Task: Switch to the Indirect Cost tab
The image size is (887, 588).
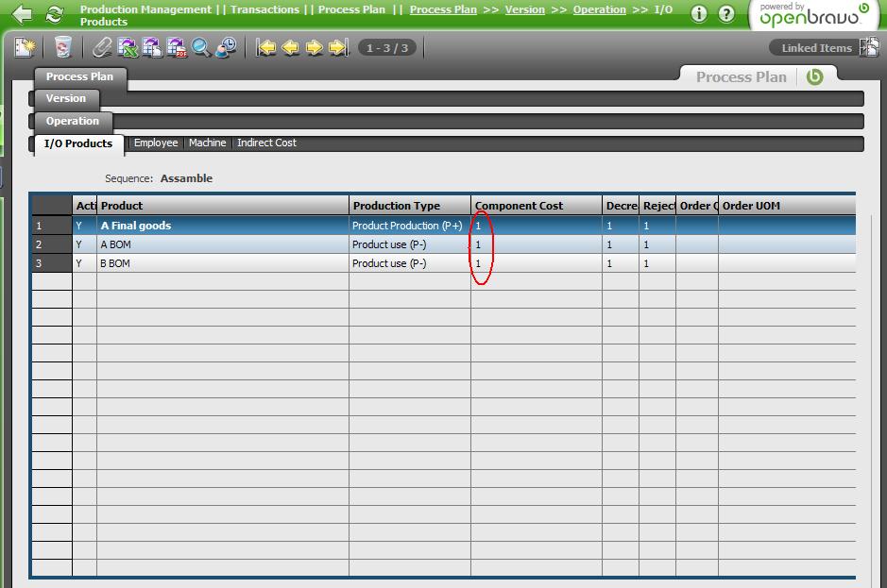Action: [266, 143]
